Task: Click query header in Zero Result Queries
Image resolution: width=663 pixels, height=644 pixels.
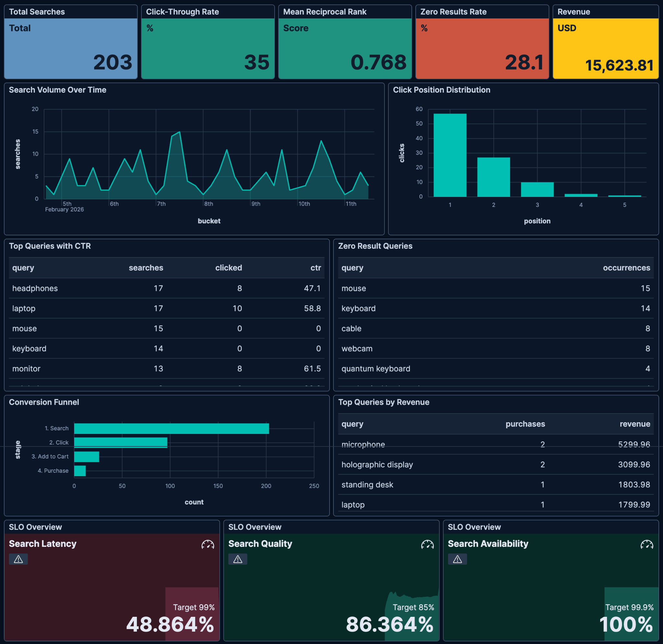Action: pyautogui.click(x=352, y=267)
